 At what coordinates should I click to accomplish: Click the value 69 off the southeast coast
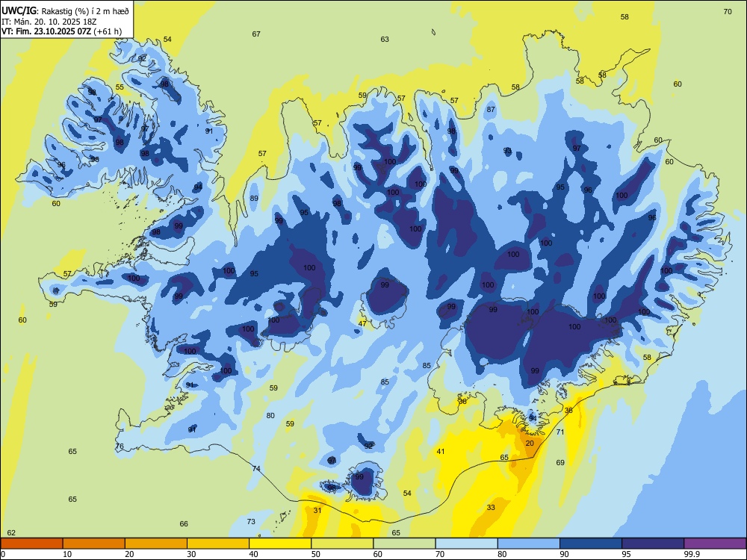point(560,463)
